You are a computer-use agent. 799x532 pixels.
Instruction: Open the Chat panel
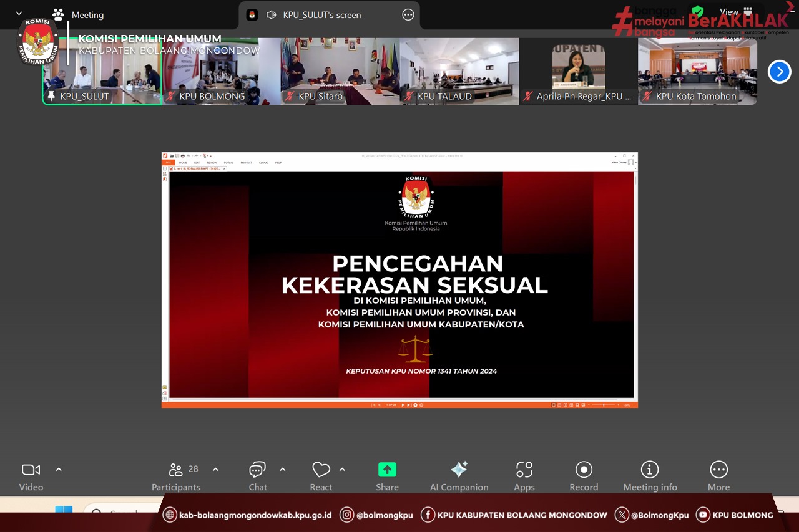point(258,476)
